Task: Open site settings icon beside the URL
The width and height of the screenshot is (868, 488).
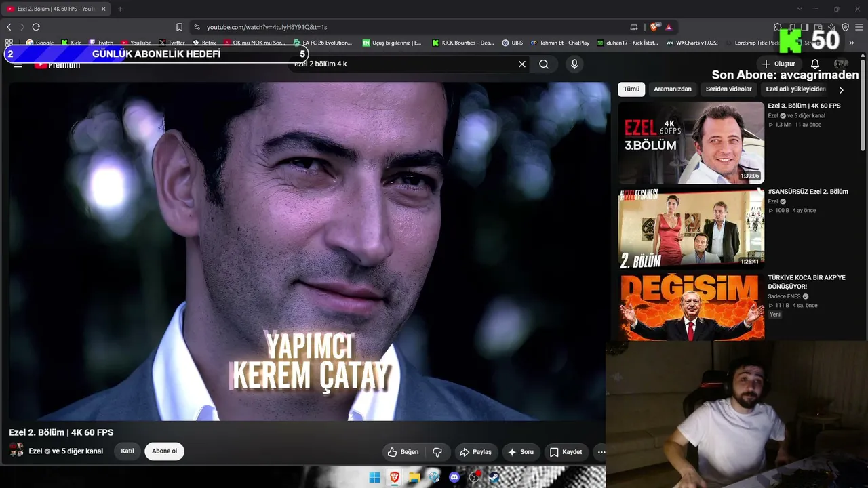Action: pos(197,27)
